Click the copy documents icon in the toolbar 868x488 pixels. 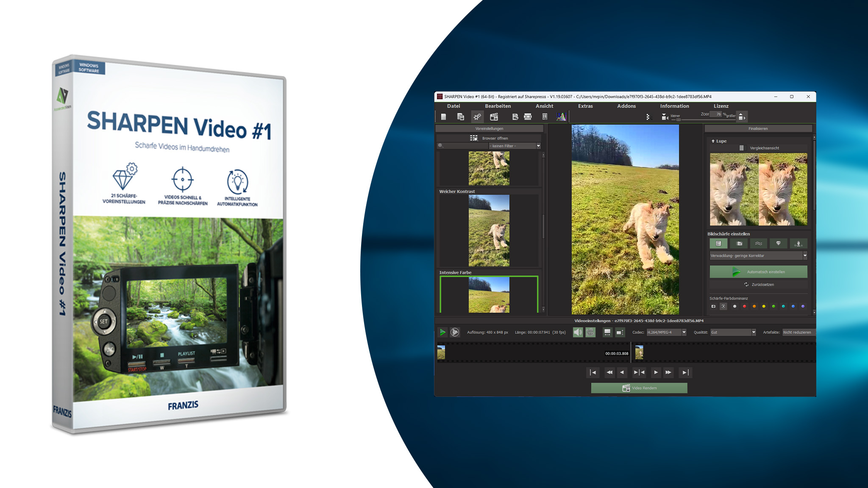pyautogui.click(x=461, y=117)
